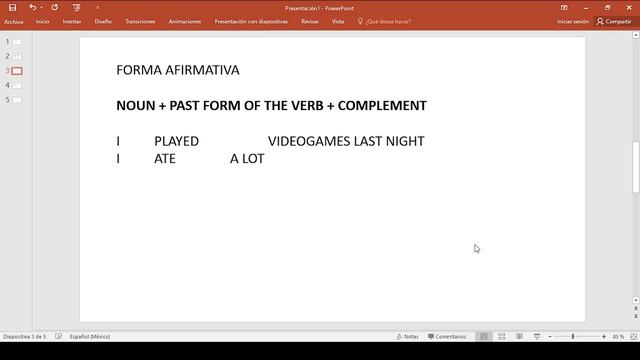Click A LOT text on slide
The width and height of the screenshot is (640, 360).
[x=247, y=159]
